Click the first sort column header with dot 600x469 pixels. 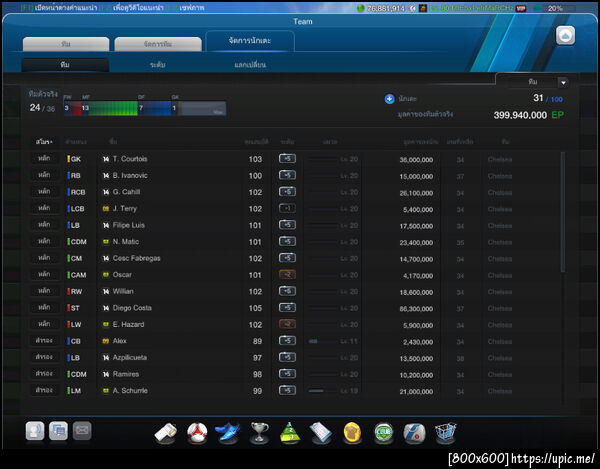pyautogui.click(x=44, y=142)
